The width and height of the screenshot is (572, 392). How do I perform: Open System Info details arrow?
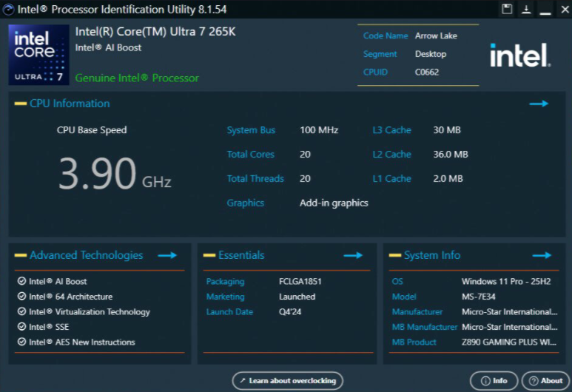pyautogui.click(x=542, y=255)
